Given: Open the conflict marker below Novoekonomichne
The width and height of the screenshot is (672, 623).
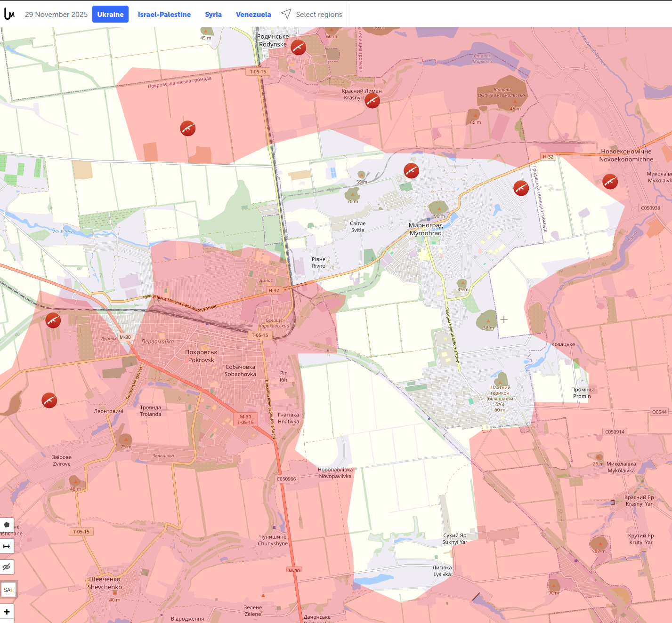Looking at the screenshot, I should click(x=610, y=181).
